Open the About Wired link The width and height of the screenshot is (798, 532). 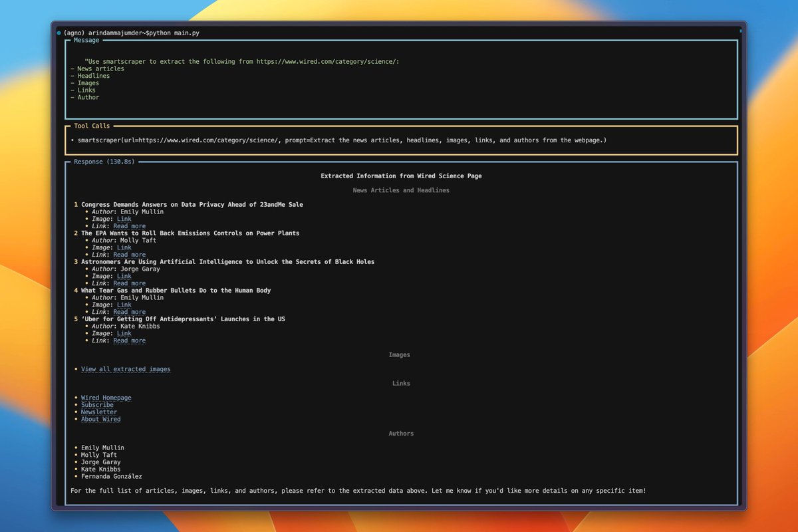point(101,420)
